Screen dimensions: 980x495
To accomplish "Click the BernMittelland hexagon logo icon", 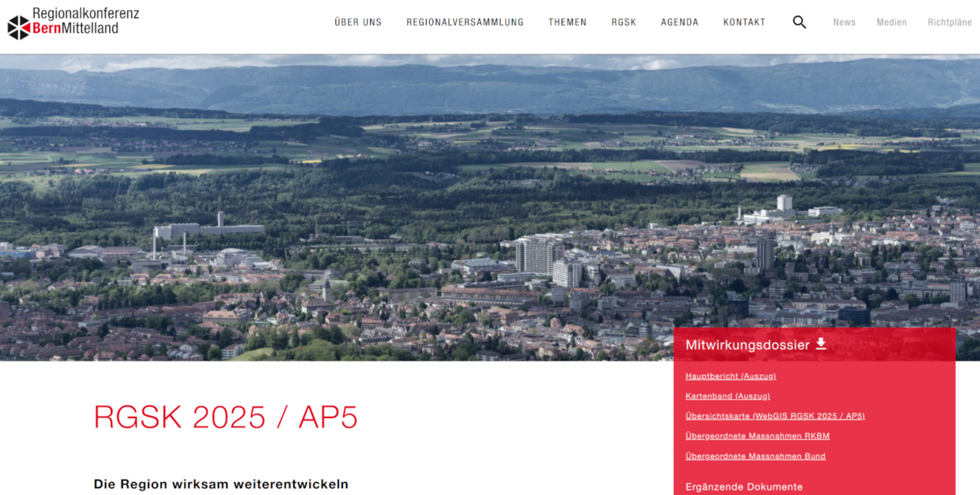I will [18, 28].
